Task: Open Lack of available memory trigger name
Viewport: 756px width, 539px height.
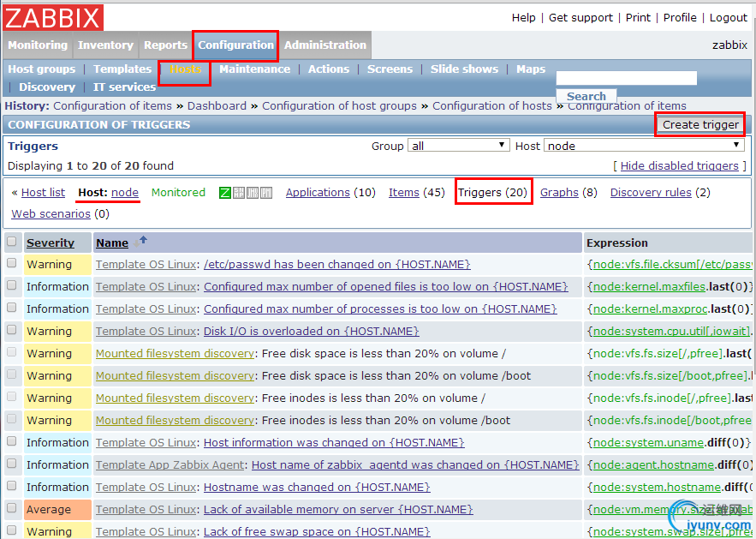Action: [338, 510]
